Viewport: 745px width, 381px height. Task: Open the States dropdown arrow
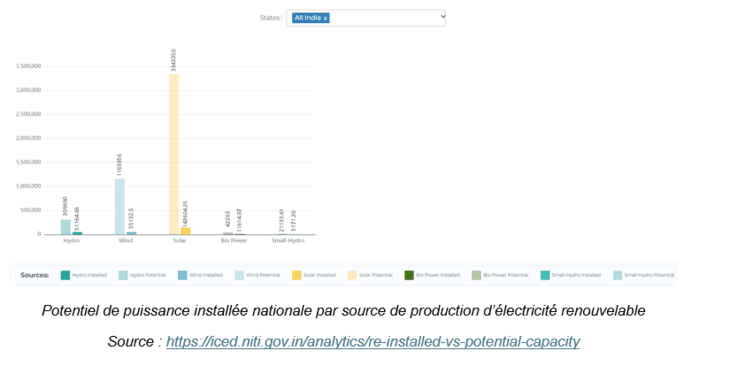tap(443, 16)
